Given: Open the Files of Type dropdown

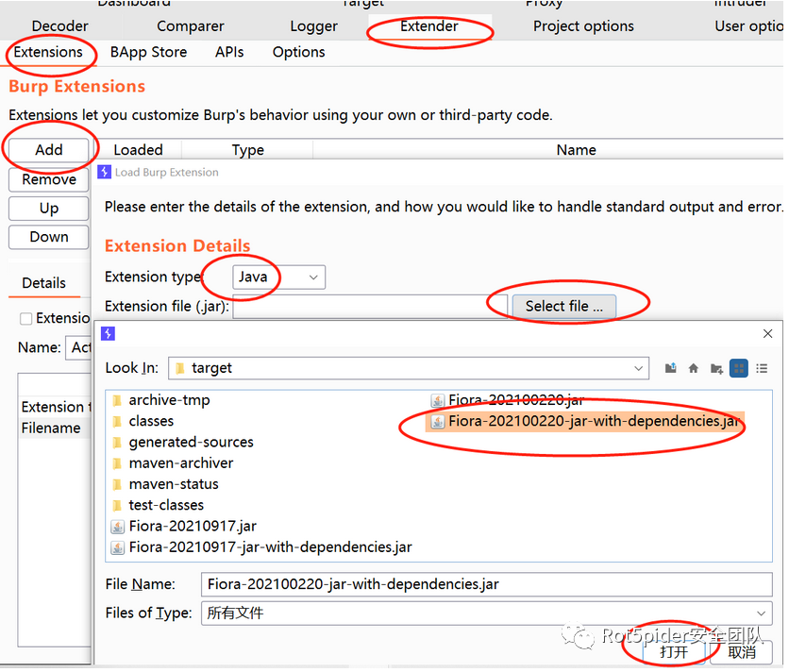Looking at the screenshot, I should coord(487,613).
